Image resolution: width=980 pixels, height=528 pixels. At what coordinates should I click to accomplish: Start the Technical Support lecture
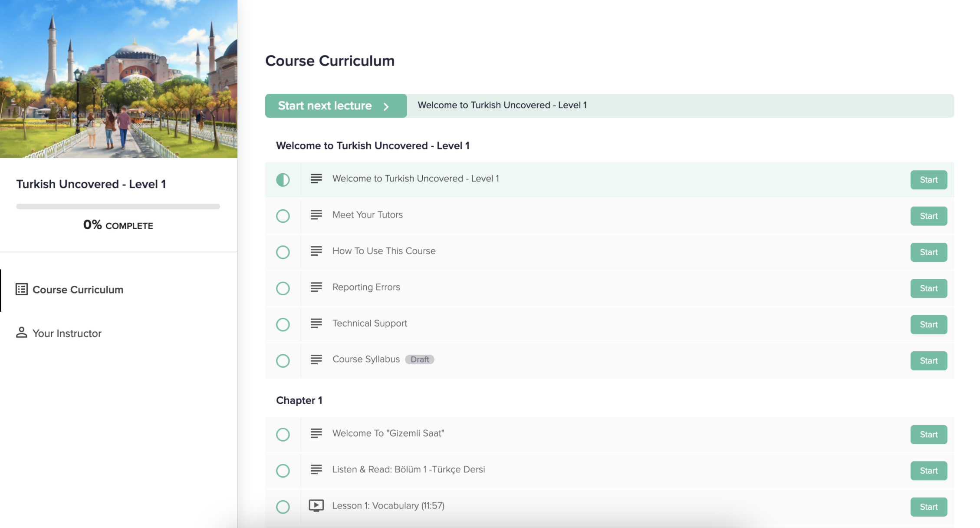929,324
